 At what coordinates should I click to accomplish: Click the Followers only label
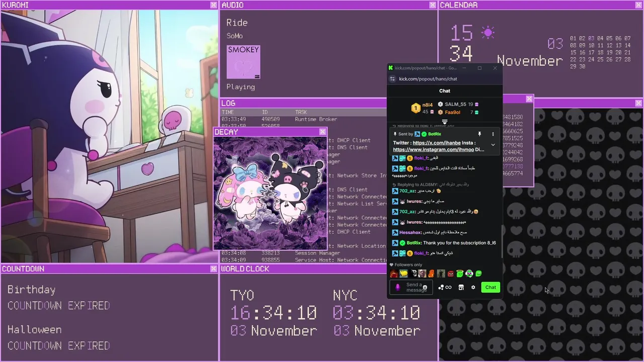tap(408, 265)
